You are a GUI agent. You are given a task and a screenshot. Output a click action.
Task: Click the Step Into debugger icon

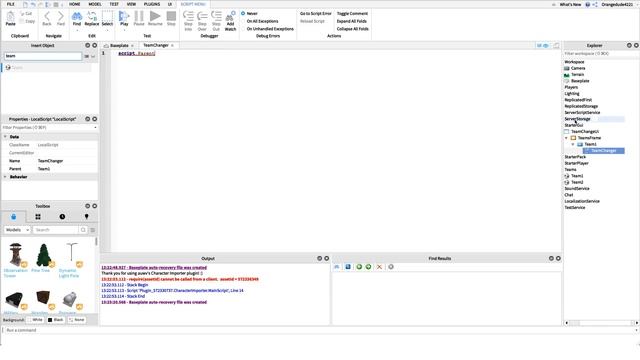click(188, 21)
